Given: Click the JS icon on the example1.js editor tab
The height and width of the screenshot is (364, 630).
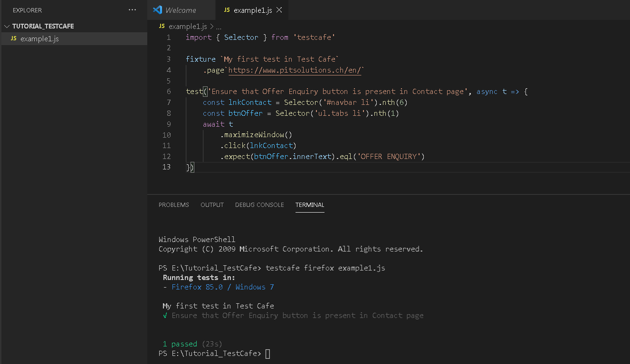Looking at the screenshot, I should pos(227,10).
